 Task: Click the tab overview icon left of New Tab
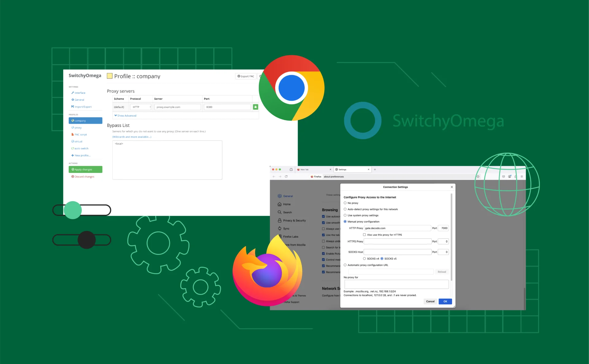[291, 169]
